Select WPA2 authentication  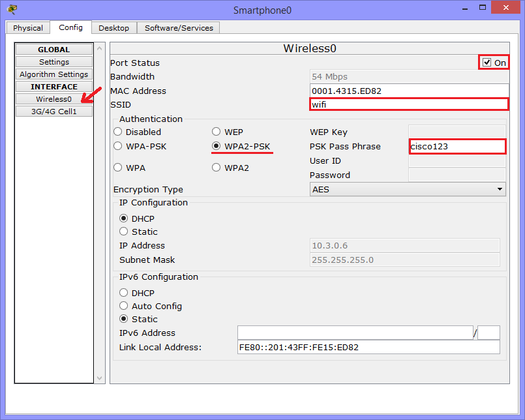216,168
